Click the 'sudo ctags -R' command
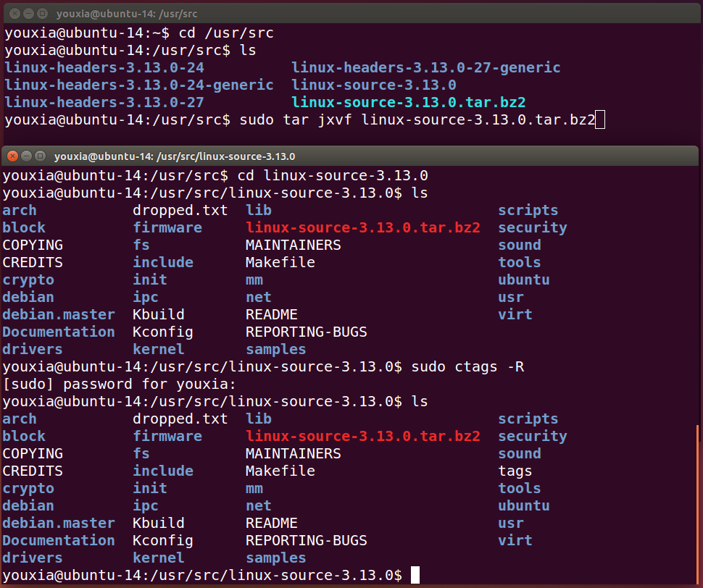Screen dimensions: 703x588 click(x=467, y=366)
